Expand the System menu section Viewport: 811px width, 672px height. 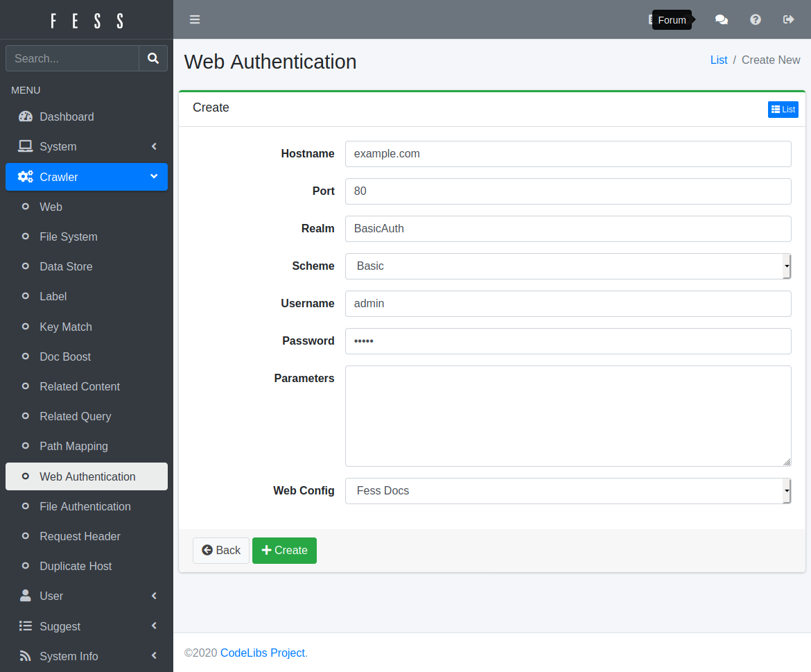tap(86, 146)
